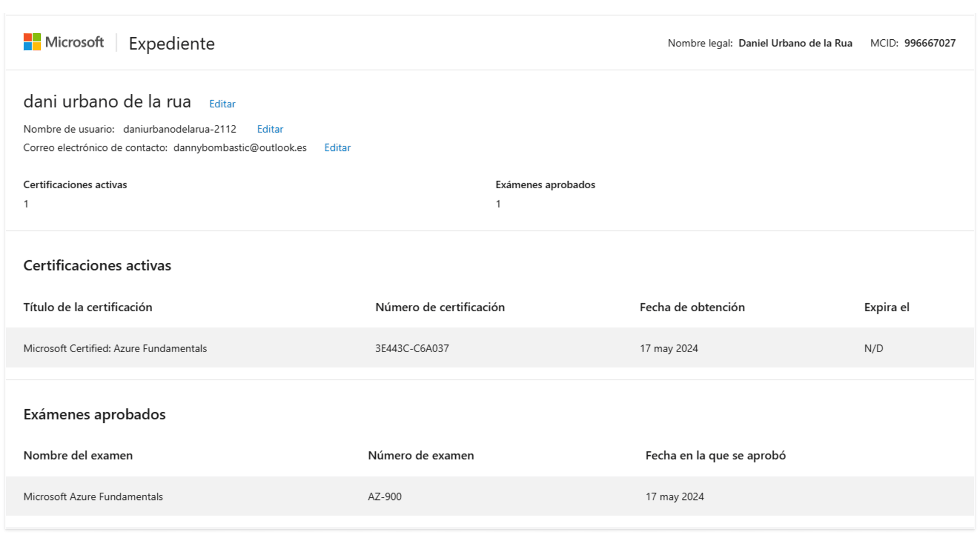
Task: Click Número de examen column header
Action: coord(421,455)
